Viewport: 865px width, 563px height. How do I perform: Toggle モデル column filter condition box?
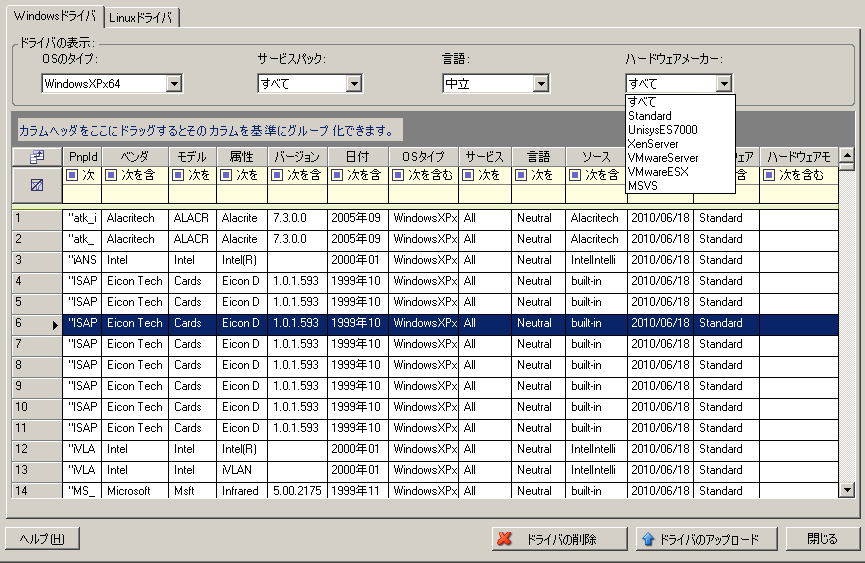click(178, 175)
